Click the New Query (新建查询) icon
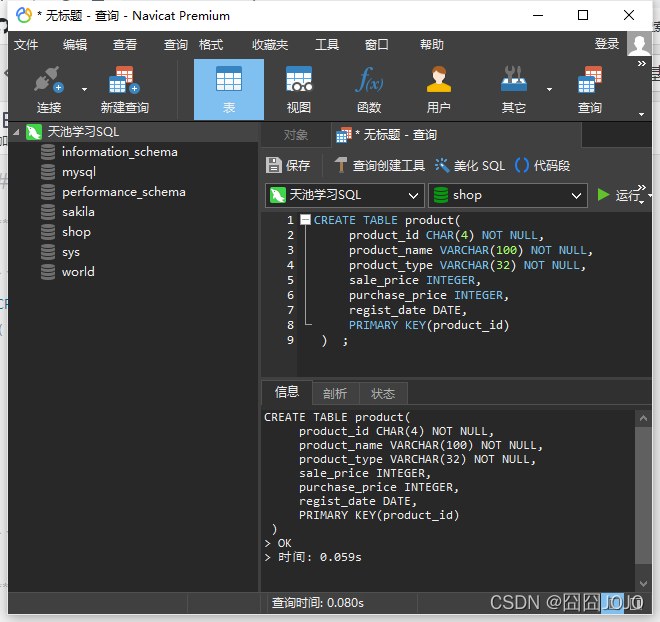 [x=125, y=89]
